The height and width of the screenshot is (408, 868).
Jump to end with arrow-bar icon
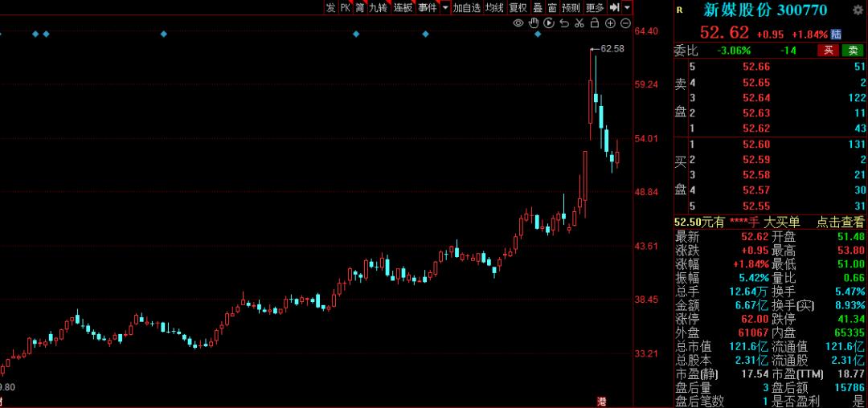(x=614, y=7)
